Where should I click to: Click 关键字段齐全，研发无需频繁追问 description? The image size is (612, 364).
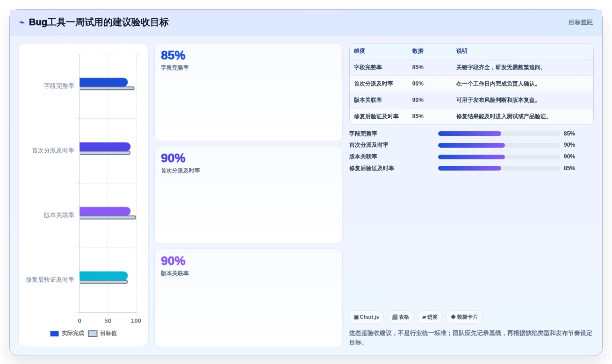pos(500,67)
